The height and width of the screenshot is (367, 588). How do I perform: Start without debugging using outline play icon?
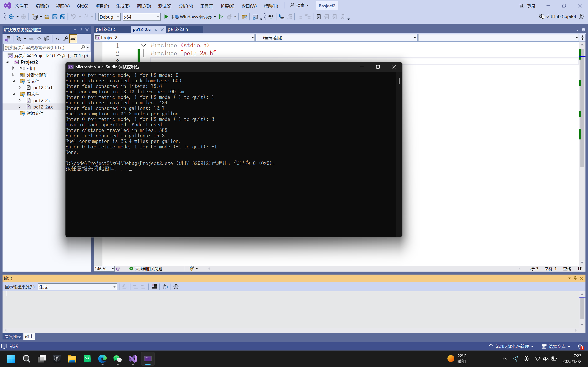(x=221, y=17)
